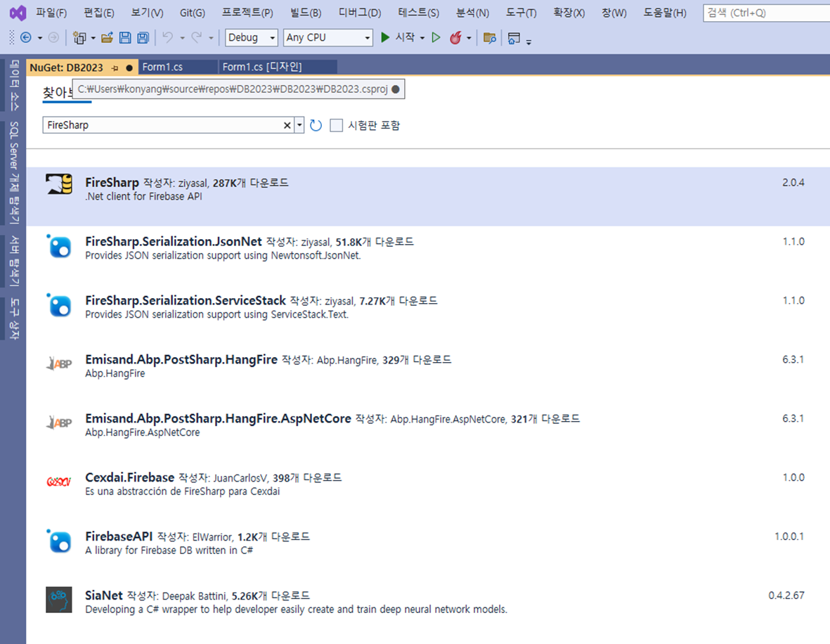Image resolution: width=830 pixels, height=644 pixels.
Task: Open file with folder icon
Action: click(108, 37)
